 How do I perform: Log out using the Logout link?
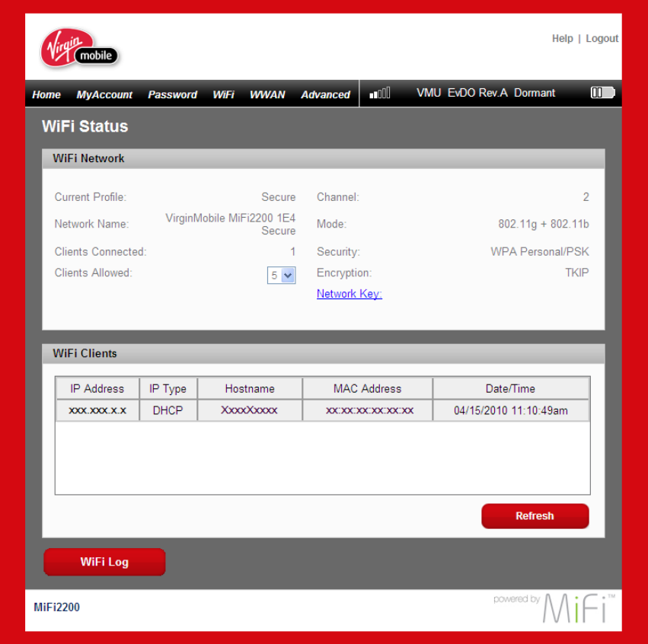tap(602, 38)
